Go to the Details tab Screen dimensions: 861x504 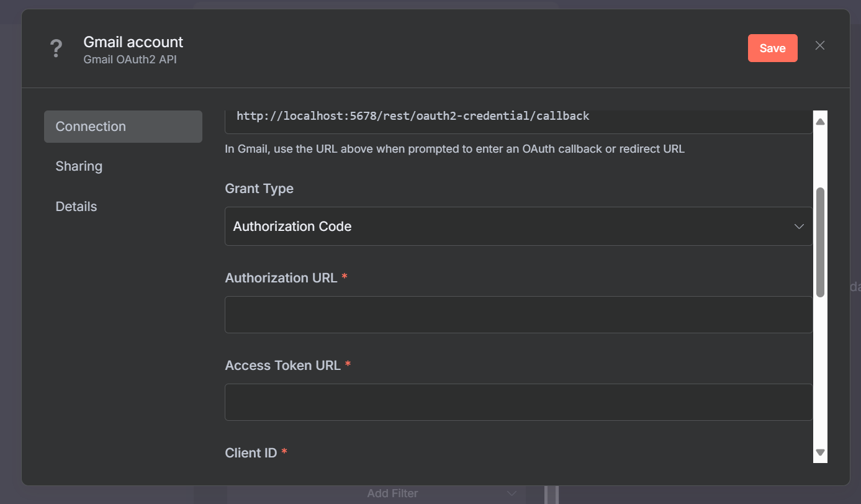tap(76, 207)
